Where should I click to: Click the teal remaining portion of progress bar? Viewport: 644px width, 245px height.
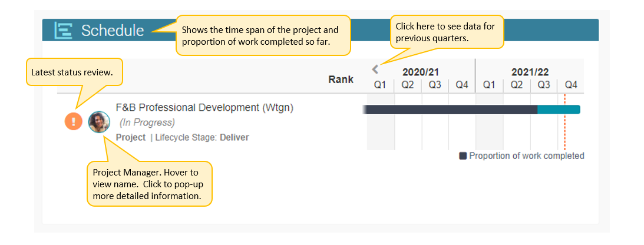tap(559, 110)
